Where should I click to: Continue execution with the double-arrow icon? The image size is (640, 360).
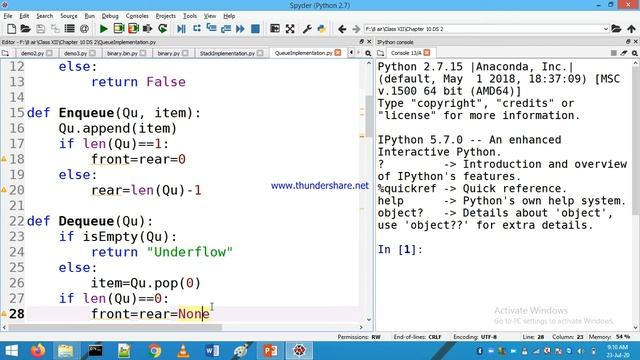(x=240, y=29)
